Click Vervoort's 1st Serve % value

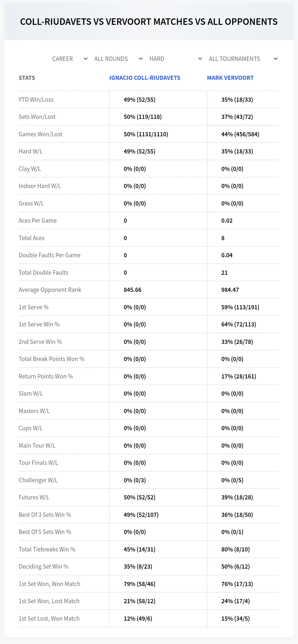click(x=240, y=307)
